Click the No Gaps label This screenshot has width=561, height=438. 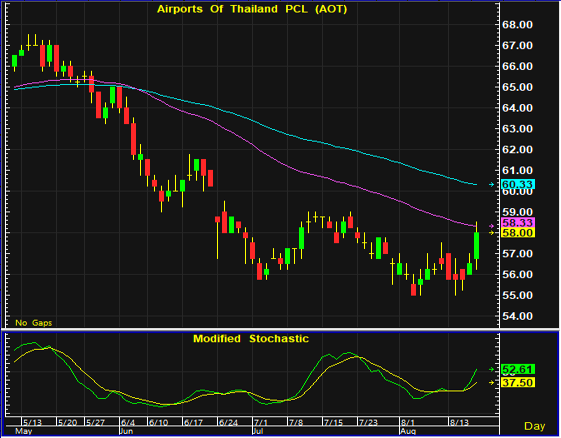34,323
